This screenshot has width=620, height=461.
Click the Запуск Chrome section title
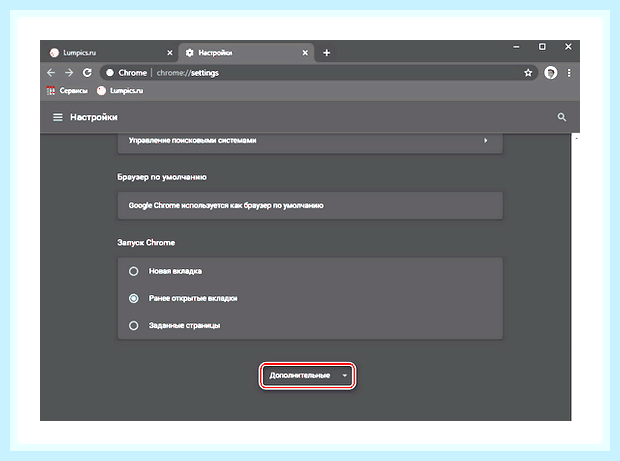(x=146, y=242)
